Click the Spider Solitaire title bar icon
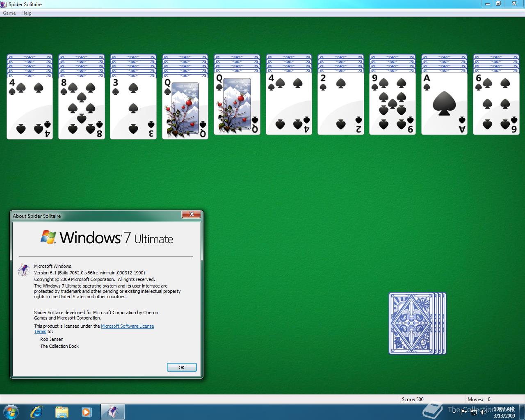The width and height of the screenshot is (525, 420). (4, 4)
